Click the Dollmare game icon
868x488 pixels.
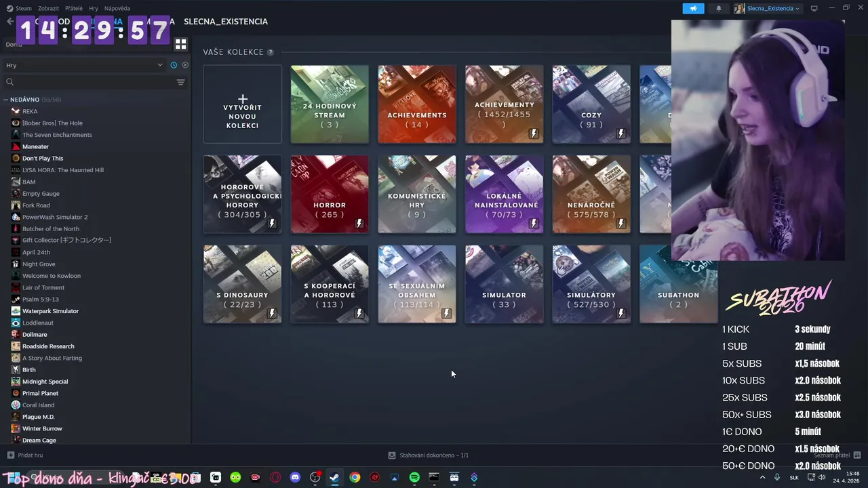[16, 334]
